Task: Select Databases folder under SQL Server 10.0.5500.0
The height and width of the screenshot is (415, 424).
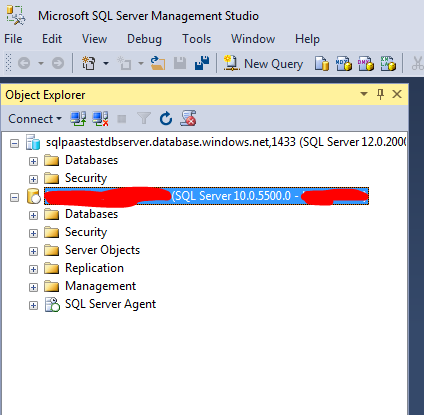Action: [91, 214]
